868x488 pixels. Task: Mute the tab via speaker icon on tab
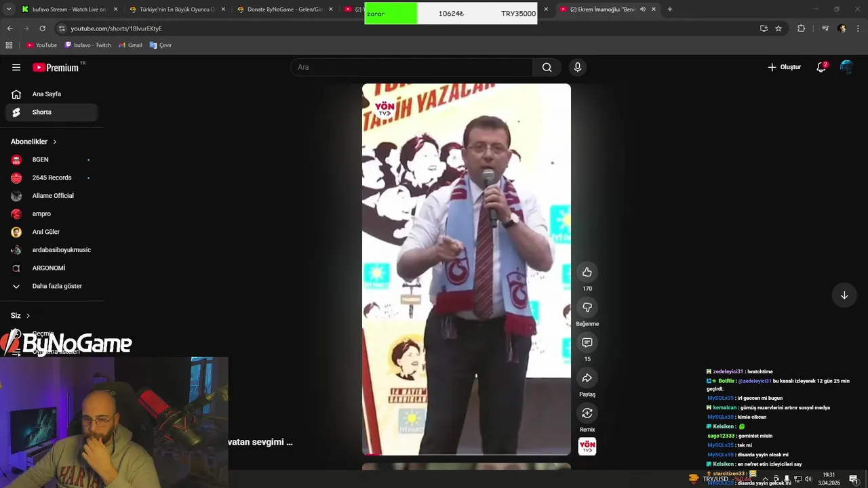click(643, 9)
